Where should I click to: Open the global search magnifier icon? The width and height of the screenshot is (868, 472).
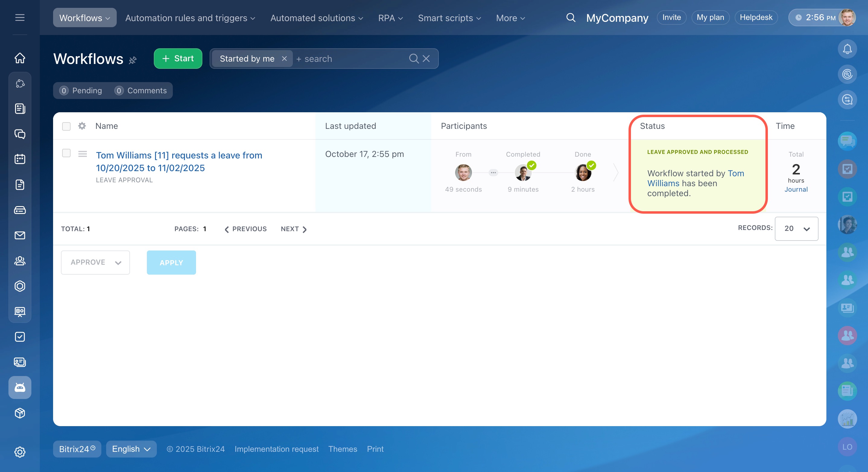coord(570,18)
